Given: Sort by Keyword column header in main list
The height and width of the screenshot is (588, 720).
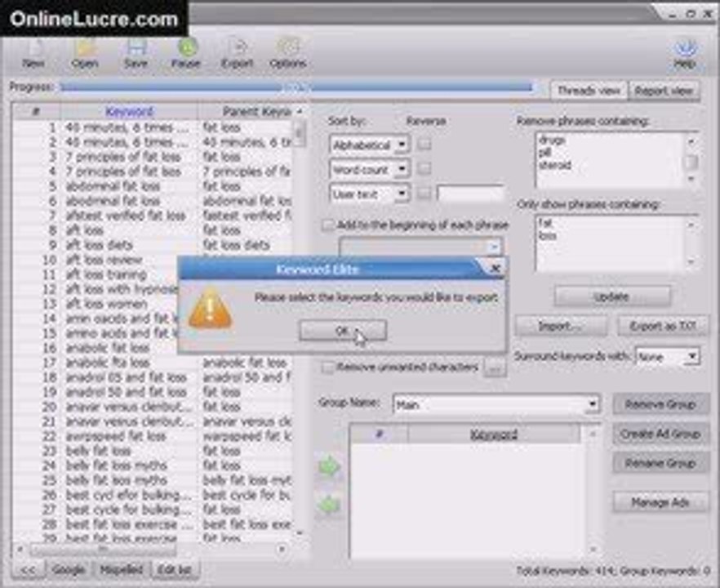Looking at the screenshot, I should 130,111.
